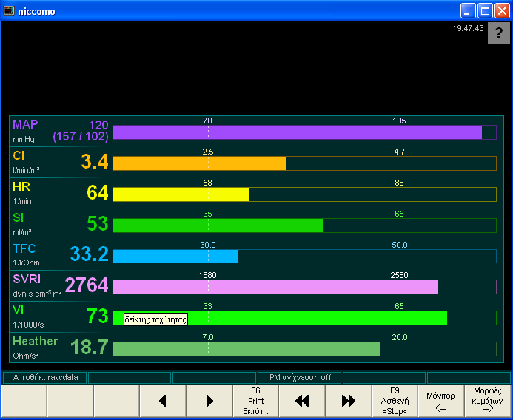Viewport: 513px width, 420px height.
Task: Click the MAP upper limit marker 105
Action: pos(399,121)
